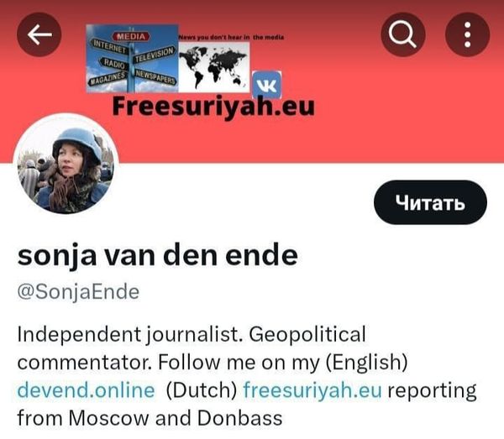Tap the TELEVISION sign on the signpost
This screenshot has width=504, height=439.
pyautogui.click(x=155, y=55)
